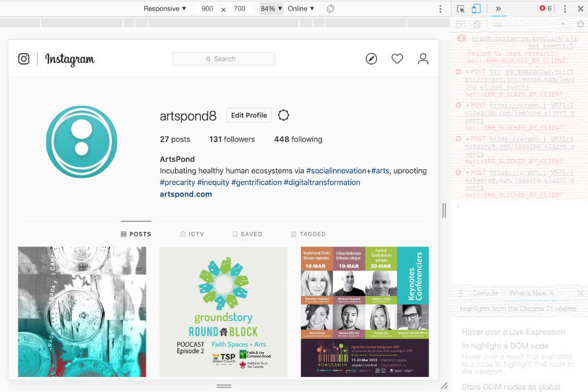Switch to the POSTS tab
588x392 pixels.
[136, 234]
